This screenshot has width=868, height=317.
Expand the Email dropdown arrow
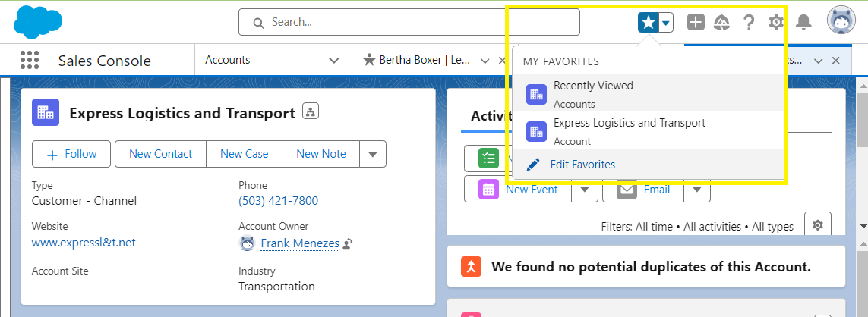697,189
